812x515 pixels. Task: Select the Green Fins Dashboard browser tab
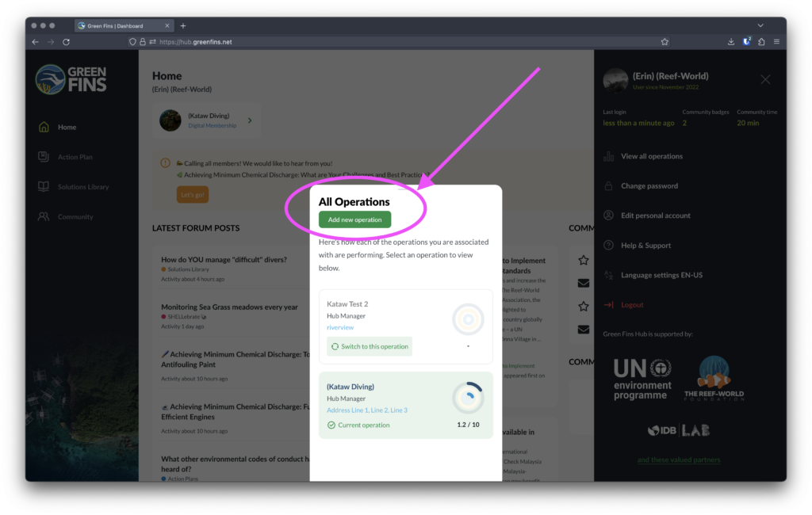pos(123,25)
